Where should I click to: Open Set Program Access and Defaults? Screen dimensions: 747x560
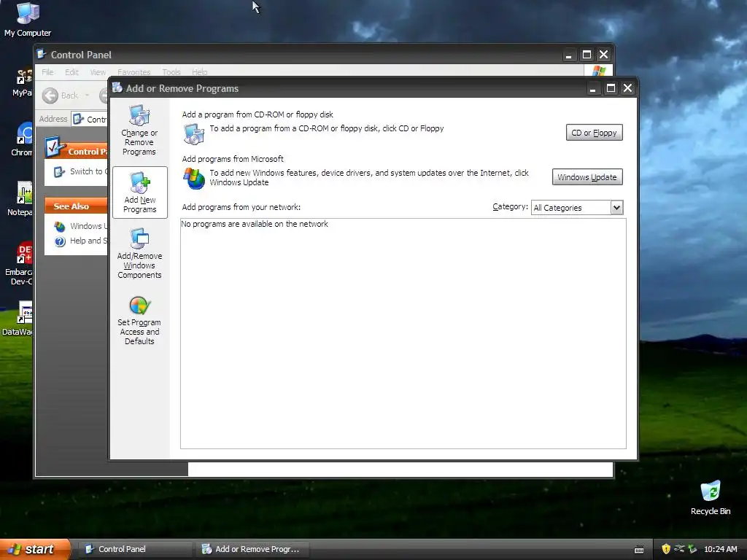tap(139, 321)
